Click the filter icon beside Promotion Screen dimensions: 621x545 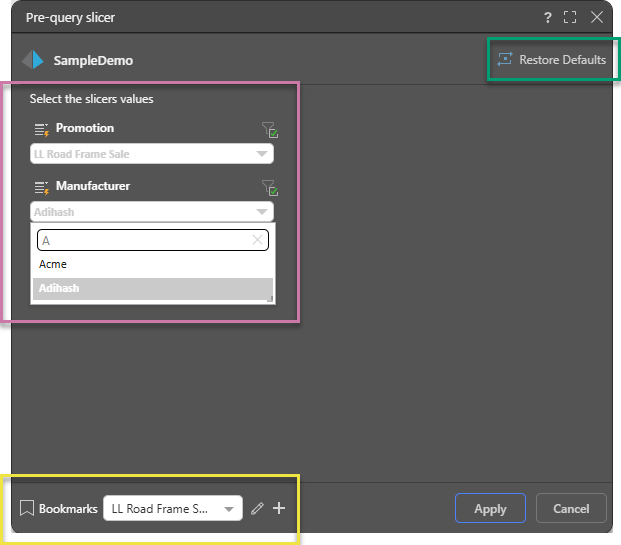pos(269,129)
